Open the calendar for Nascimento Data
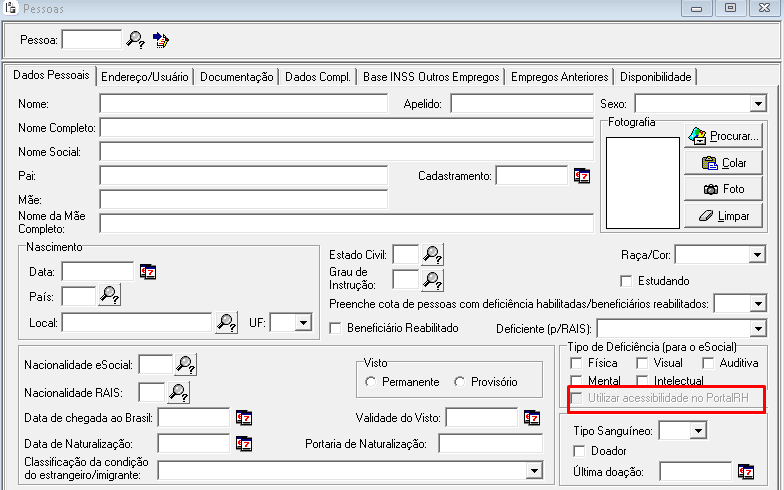 tap(148, 271)
